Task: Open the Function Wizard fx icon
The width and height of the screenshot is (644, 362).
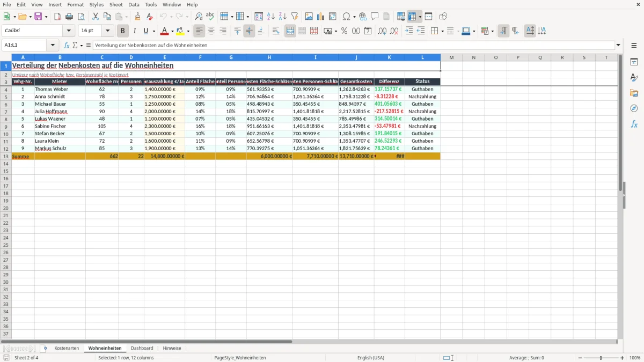Action: 67,46
